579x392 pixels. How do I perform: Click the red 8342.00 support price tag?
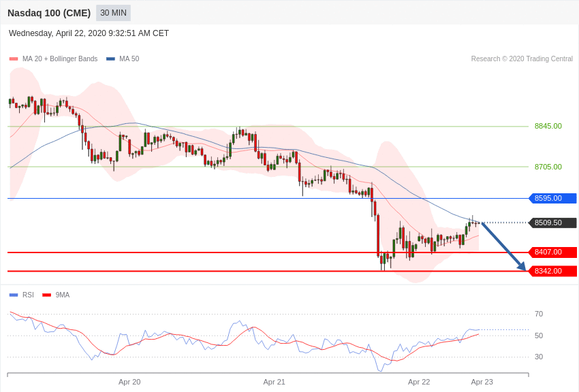click(552, 271)
